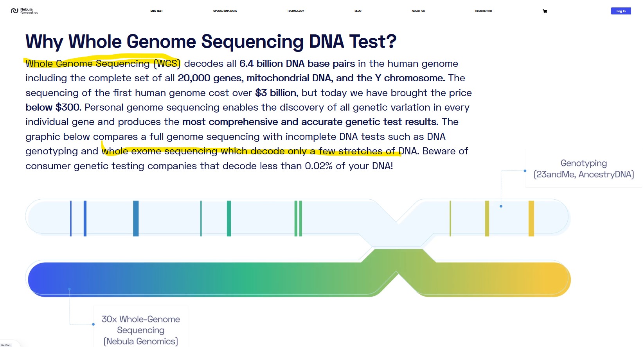The height and width of the screenshot is (347, 644).
Task: Click the blue dot on genotyping chromosome
Action: (x=501, y=206)
